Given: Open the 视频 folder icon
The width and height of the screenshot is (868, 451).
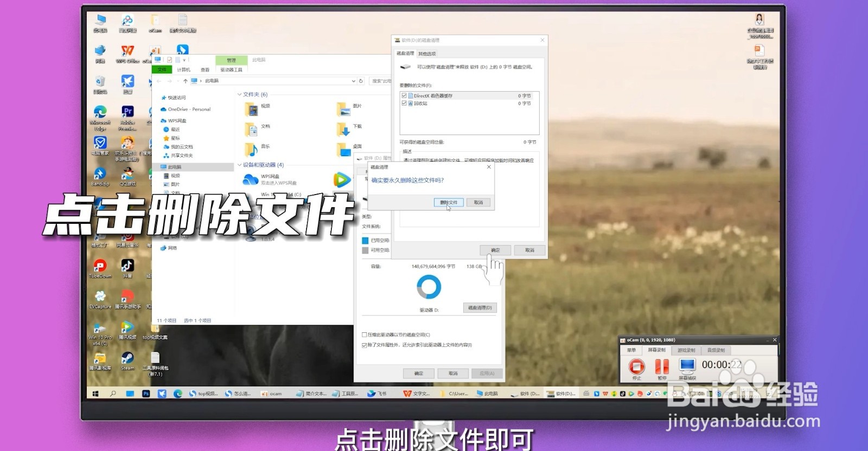Looking at the screenshot, I should [251, 109].
